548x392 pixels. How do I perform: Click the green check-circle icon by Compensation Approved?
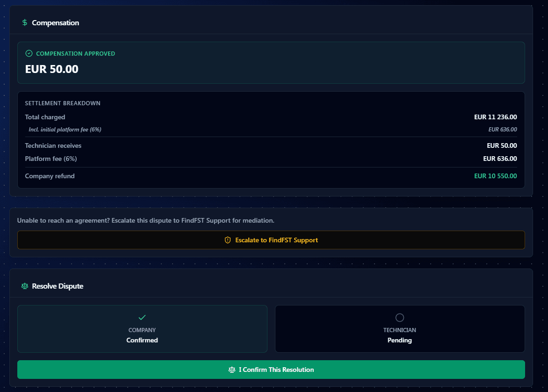(x=29, y=54)
